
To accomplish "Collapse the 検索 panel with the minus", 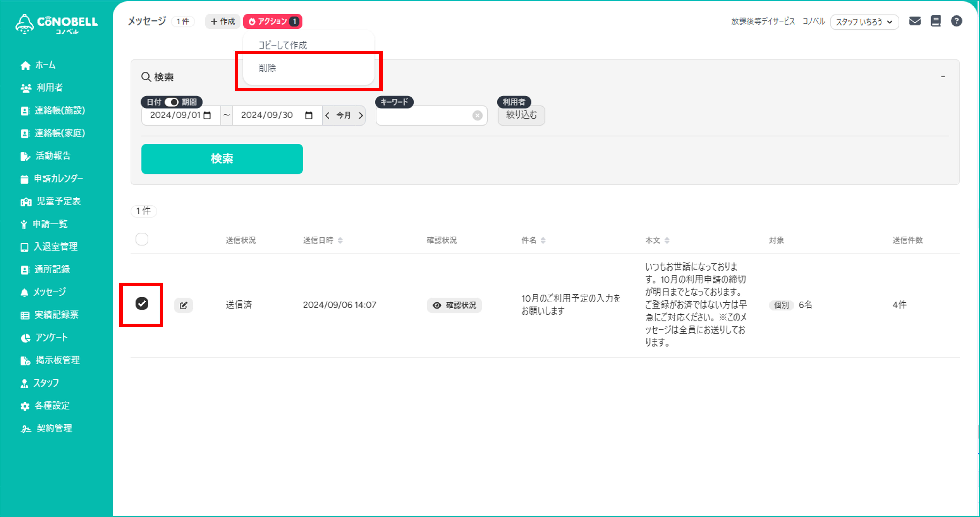I will (x=943, y=77).
